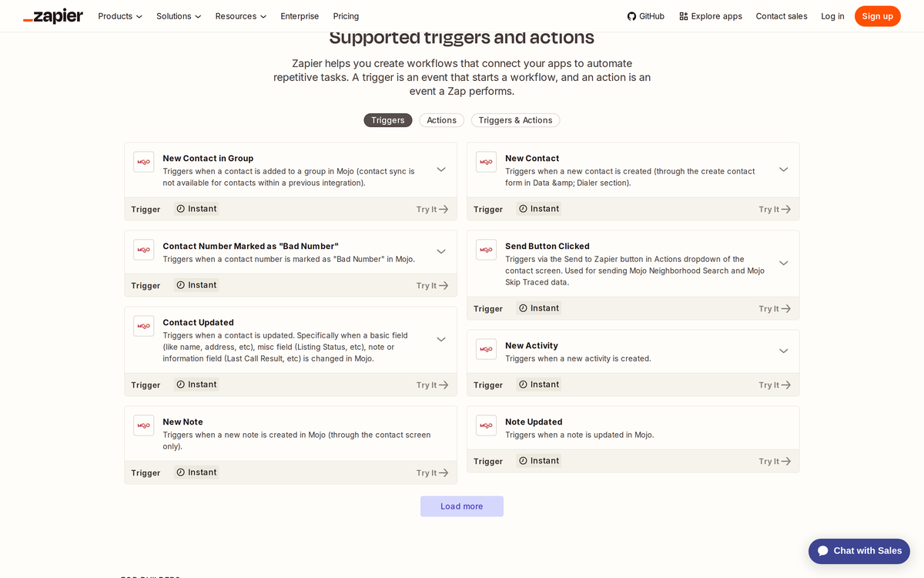Image resolution: width=924 pixels, height=578 pixels.
Task: Open the Products dropdown menu
Action: 120,16
